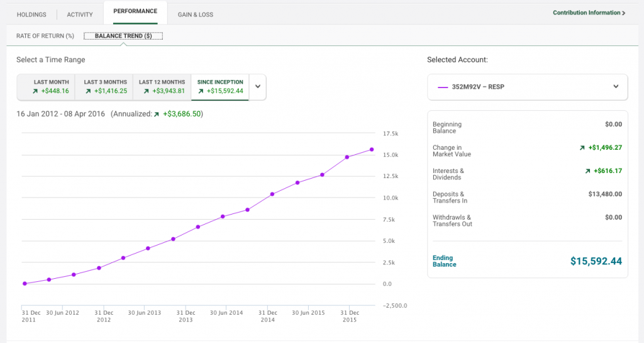644x343 pixels.
Task: Open the Selected Account dropdown
Action: 528,87
